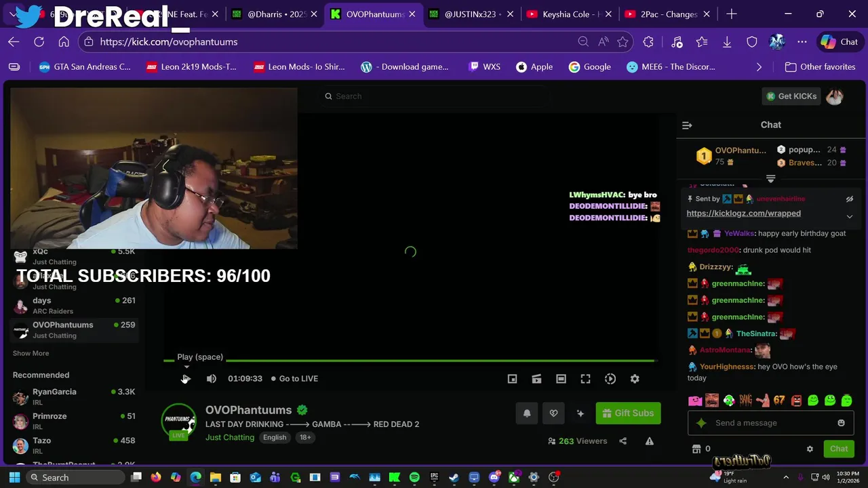Open the GTA San Andreas C... bookmark

click(84, 67)
